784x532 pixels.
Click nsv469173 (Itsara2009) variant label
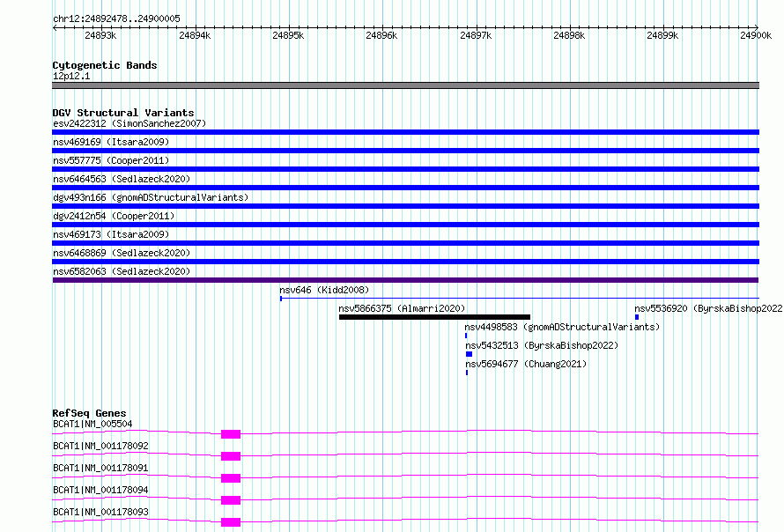[111, 234]
